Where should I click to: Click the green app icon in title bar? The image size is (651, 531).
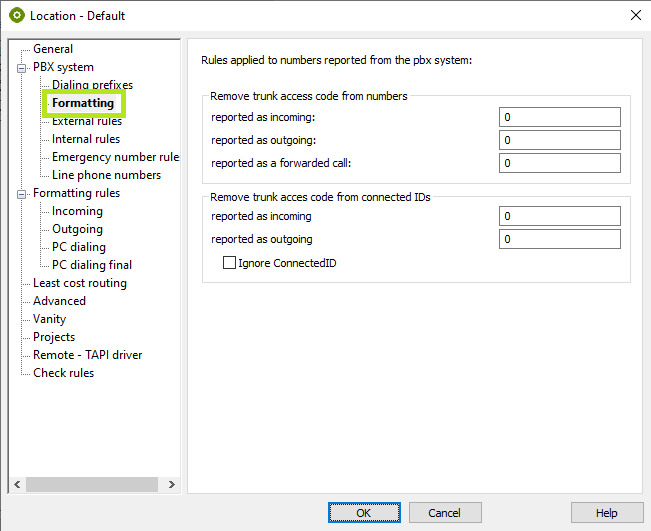pyautogui.click(x=16, y=15)
